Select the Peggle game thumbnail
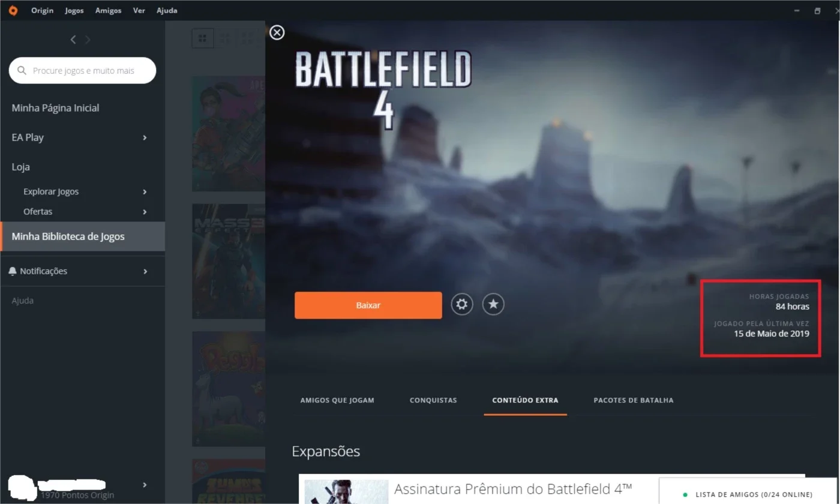This screenshot has width=840, height=504. [x=229, y=389]
